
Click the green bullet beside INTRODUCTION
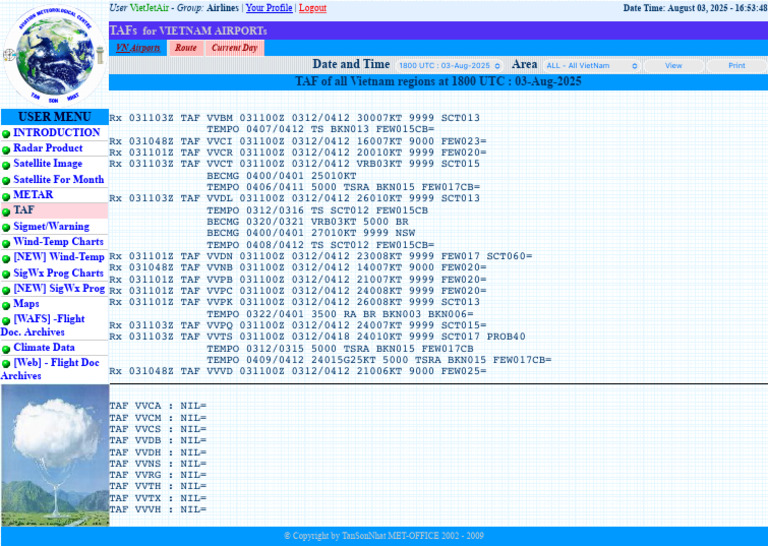(x=6, y=134)
